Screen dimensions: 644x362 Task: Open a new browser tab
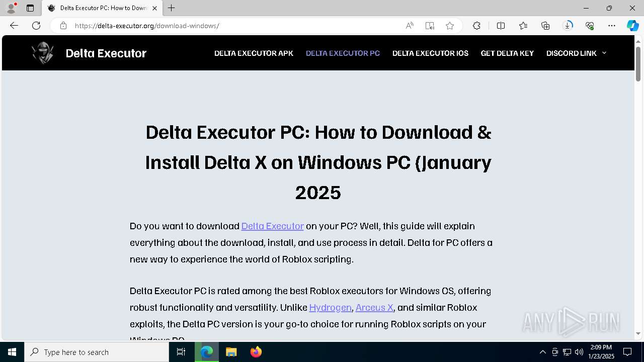(172, 8)
